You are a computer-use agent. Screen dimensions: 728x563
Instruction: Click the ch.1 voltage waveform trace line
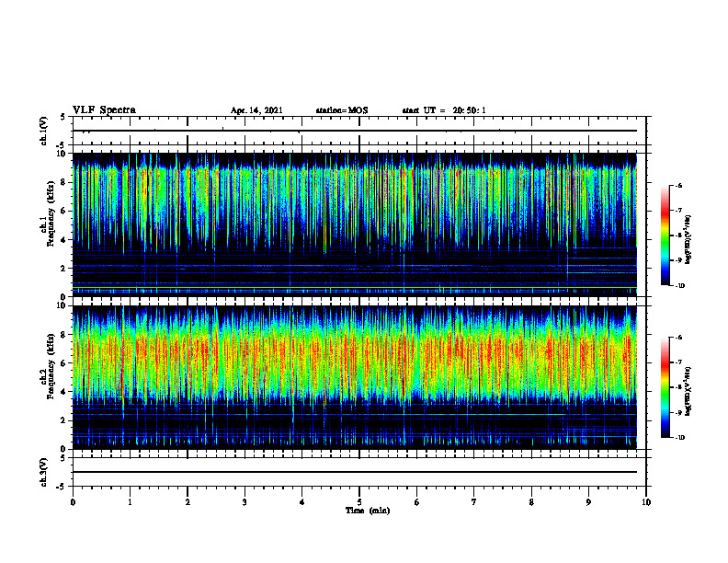(x=355, y=131)
